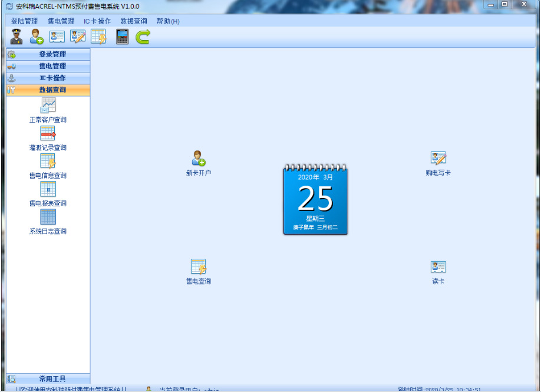This screenshot has height=392, width=541.
Task: Open the 读卡 shortcut in the main area
Action: point(438,272)
